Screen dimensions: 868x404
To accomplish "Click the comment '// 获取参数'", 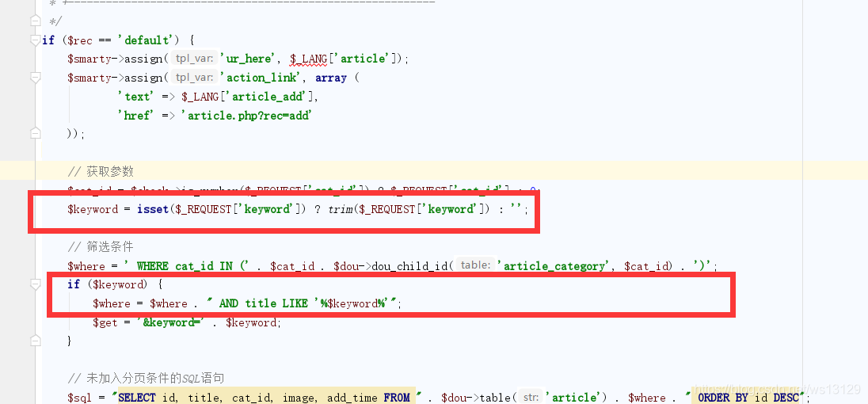I will [x=101, y=171].
